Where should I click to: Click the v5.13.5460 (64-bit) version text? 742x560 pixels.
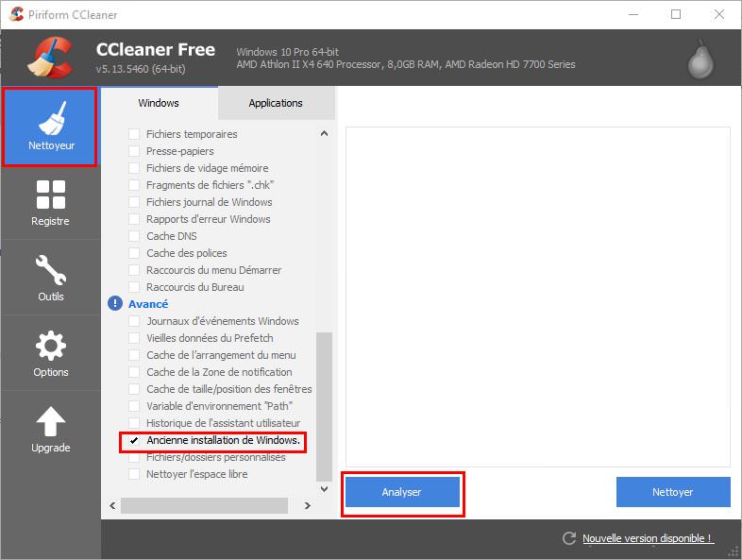pyautogui.click(x=141, y=69)
